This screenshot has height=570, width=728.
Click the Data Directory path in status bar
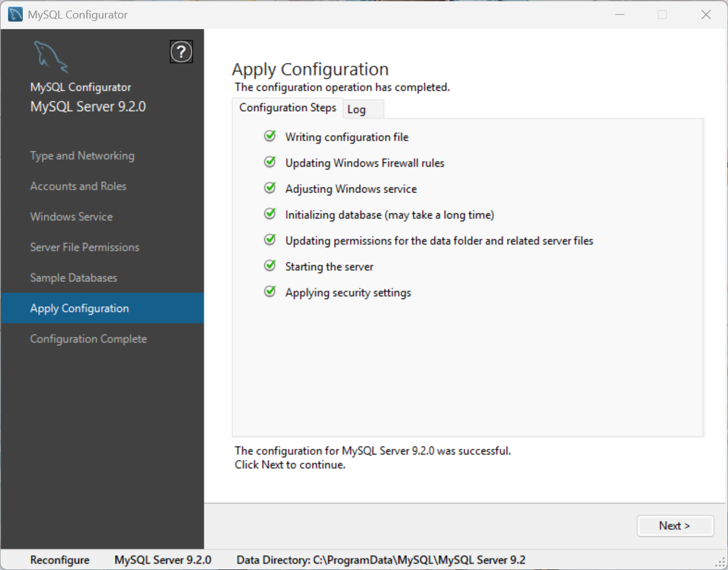coord(381,560)
